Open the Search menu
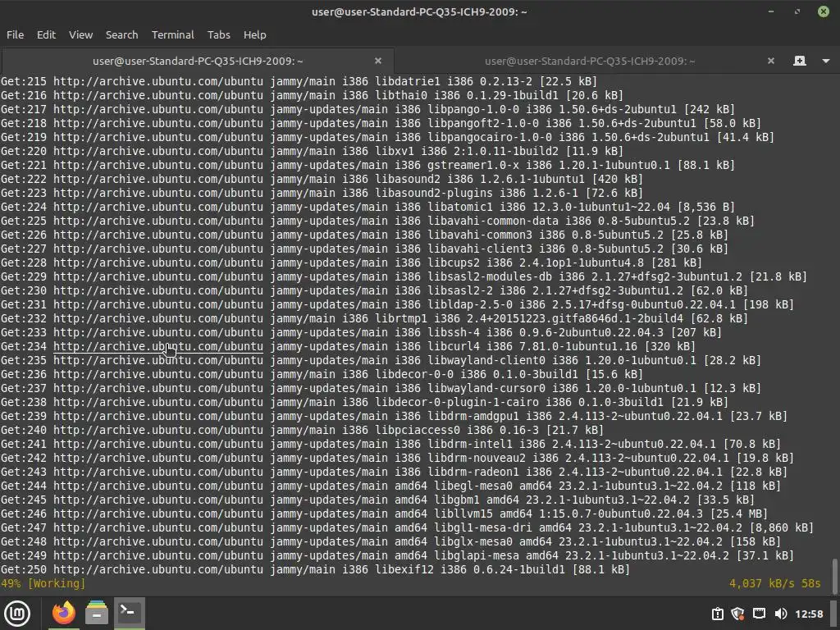 pos(121,34)
